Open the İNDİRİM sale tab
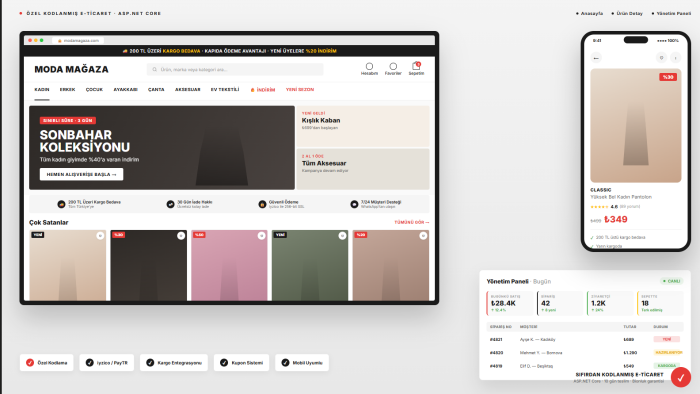 pos(263,90)
